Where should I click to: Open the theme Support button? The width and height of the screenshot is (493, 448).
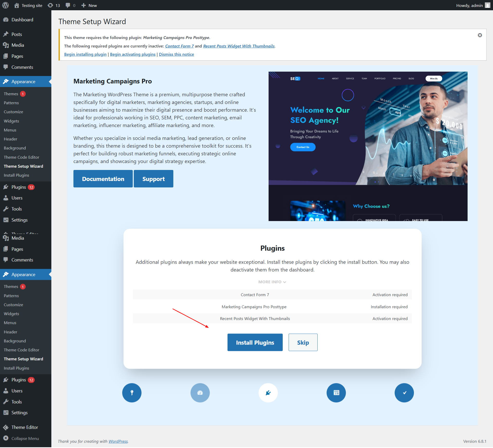[x=154, y=179]
